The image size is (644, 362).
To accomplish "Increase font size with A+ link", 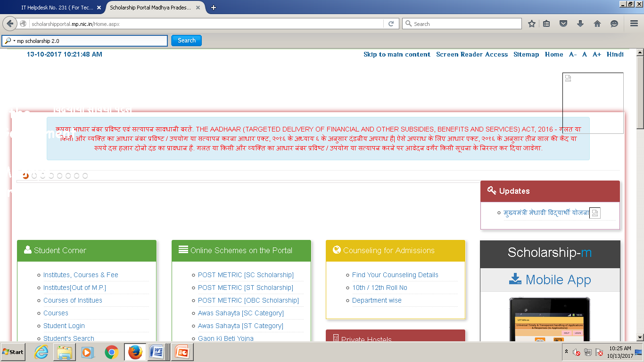I will 596,54.
